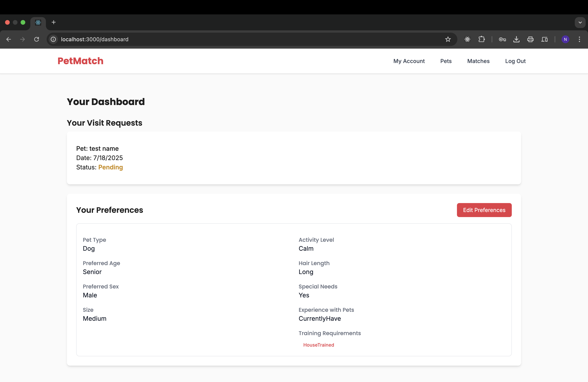This screenshot has width=588, height=382.
Task: Open the Chrome profile avatar N
Action: pyautogui.click(x=565, y=39)
